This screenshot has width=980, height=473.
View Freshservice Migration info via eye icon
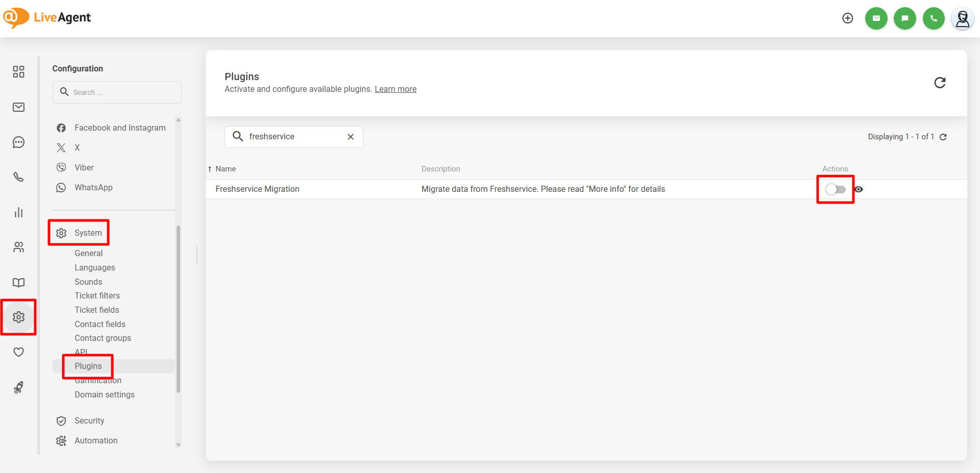(x=859, y=189)
